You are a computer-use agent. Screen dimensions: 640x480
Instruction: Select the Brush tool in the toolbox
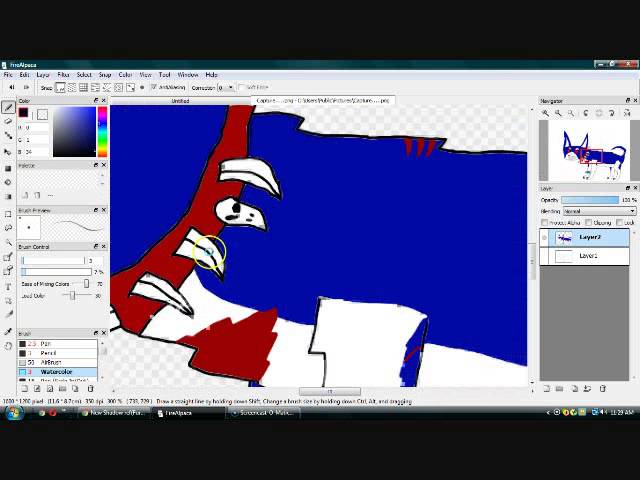click(8, 107)
